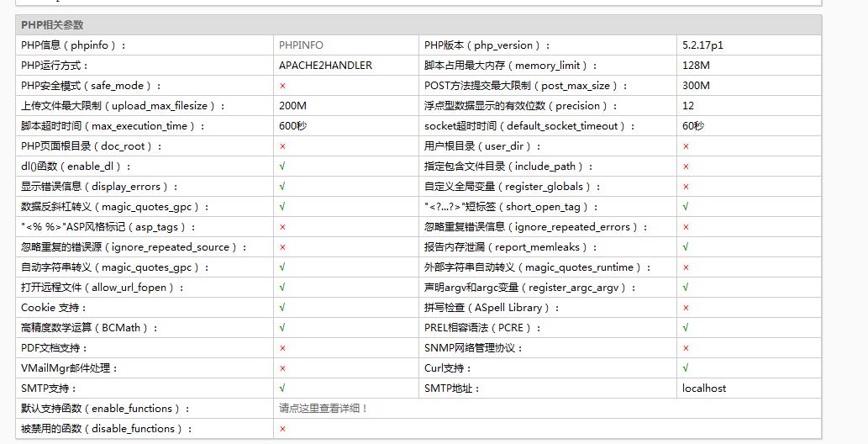The image size is (868, 444).
Task: Click the red cross for ASpell Library
Action: (686, 308)
